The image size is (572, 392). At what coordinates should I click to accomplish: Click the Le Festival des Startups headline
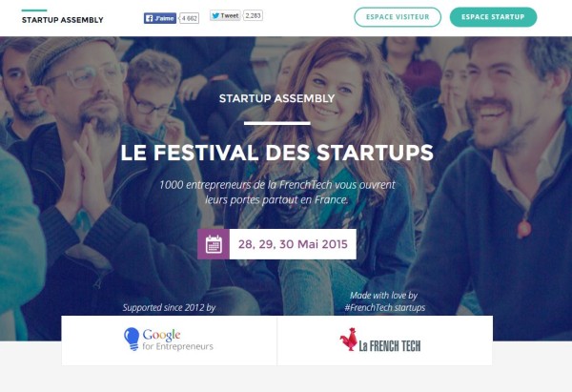(276, 153)
